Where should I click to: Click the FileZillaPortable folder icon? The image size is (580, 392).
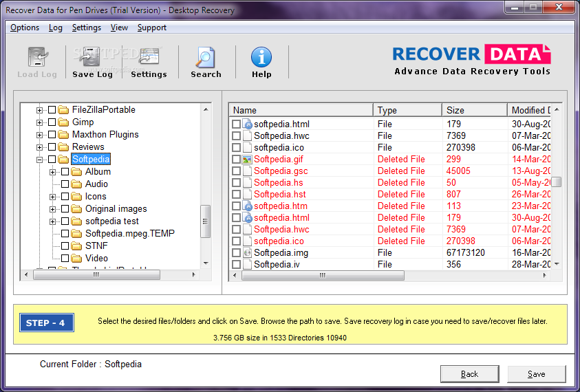63,110
